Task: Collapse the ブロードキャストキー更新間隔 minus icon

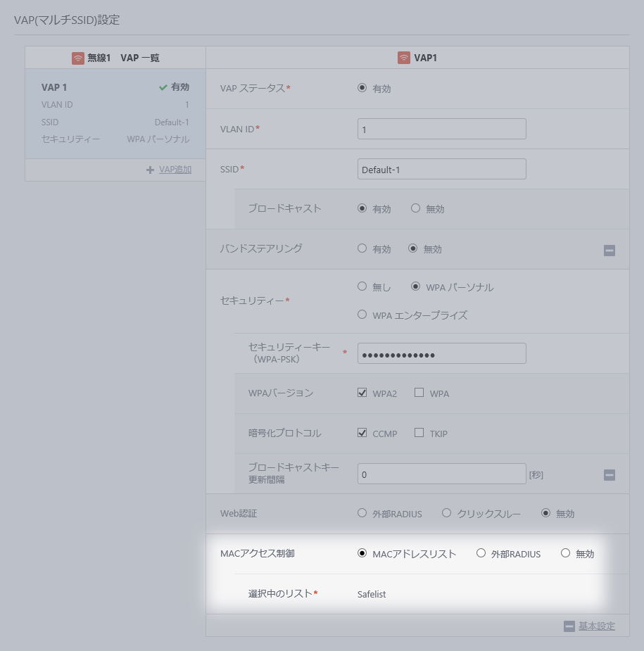Action: click(610, 475)
